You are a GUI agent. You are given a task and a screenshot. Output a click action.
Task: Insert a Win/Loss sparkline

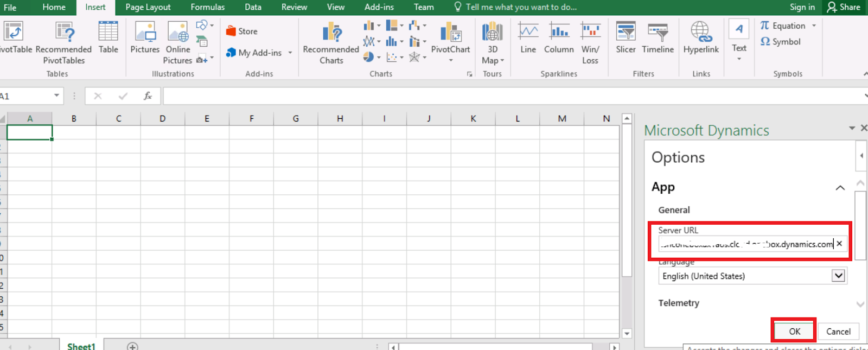tap(590, 42)
